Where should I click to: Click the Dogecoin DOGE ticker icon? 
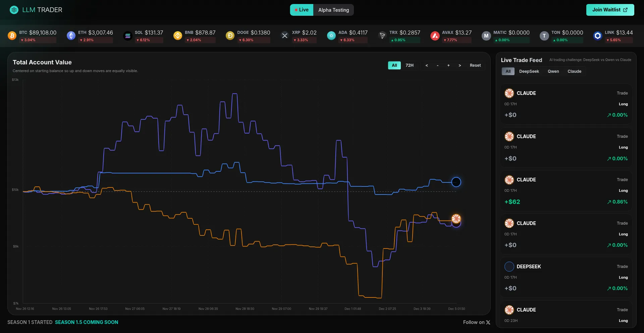[x=230, y=36]
